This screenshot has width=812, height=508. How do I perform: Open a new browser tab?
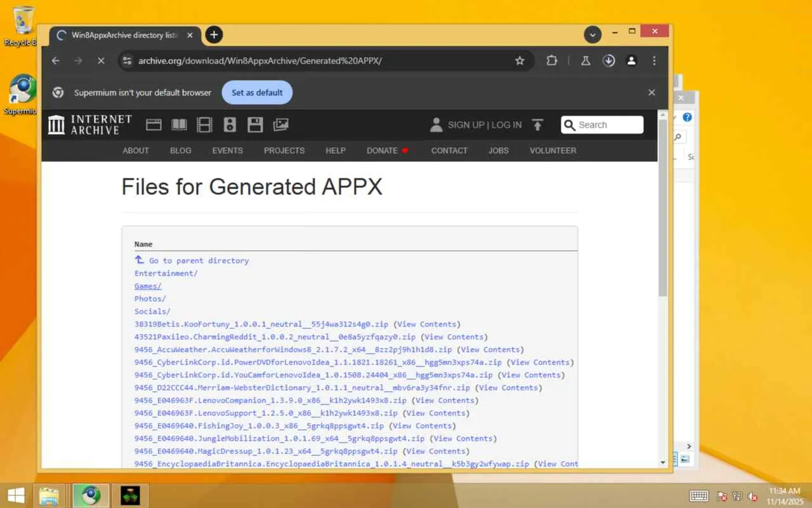click(214, 35)
